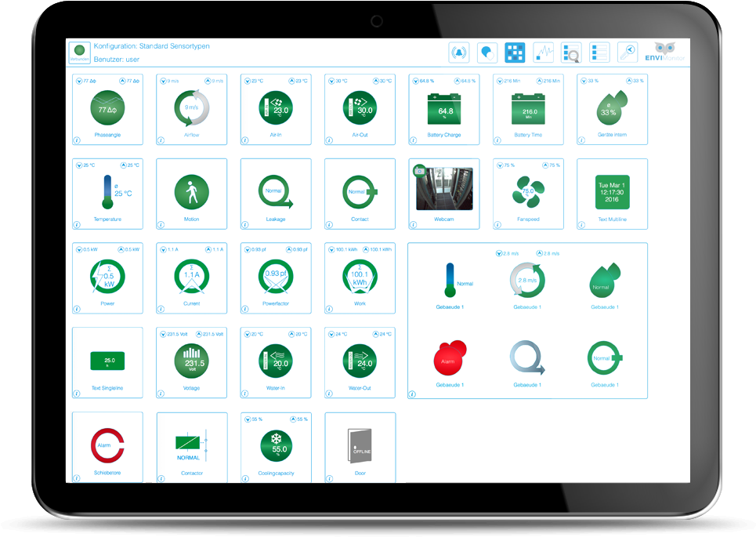
Task: Open the Coolingcapacity sensor
Action: (276, 446)
